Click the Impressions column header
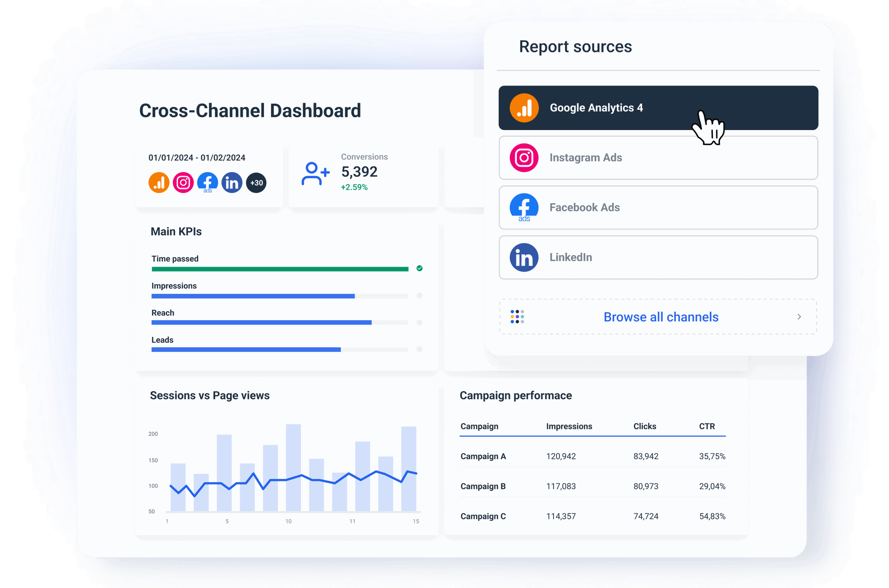This screenshot has height=588, width=889. 569,426
